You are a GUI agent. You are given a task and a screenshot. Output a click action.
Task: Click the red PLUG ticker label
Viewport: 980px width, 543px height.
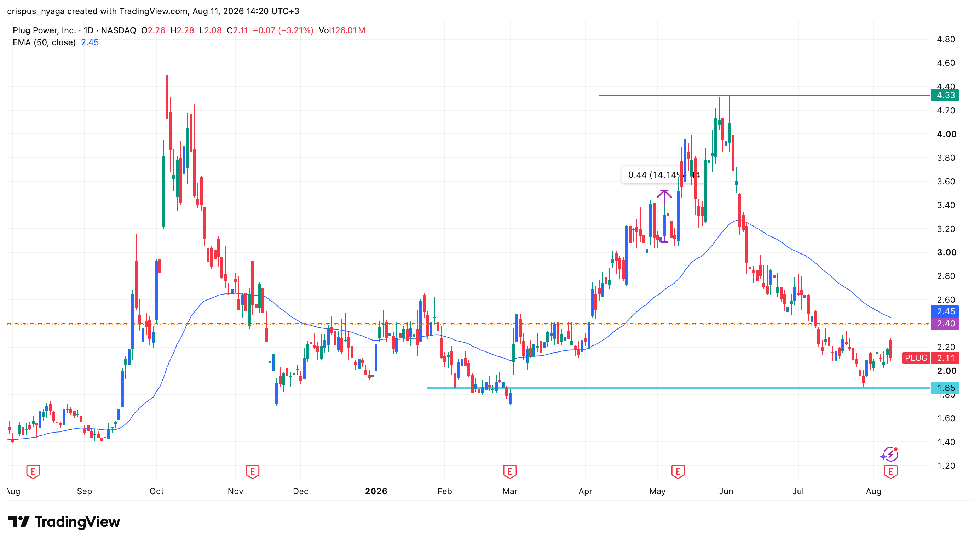(916, 358)
